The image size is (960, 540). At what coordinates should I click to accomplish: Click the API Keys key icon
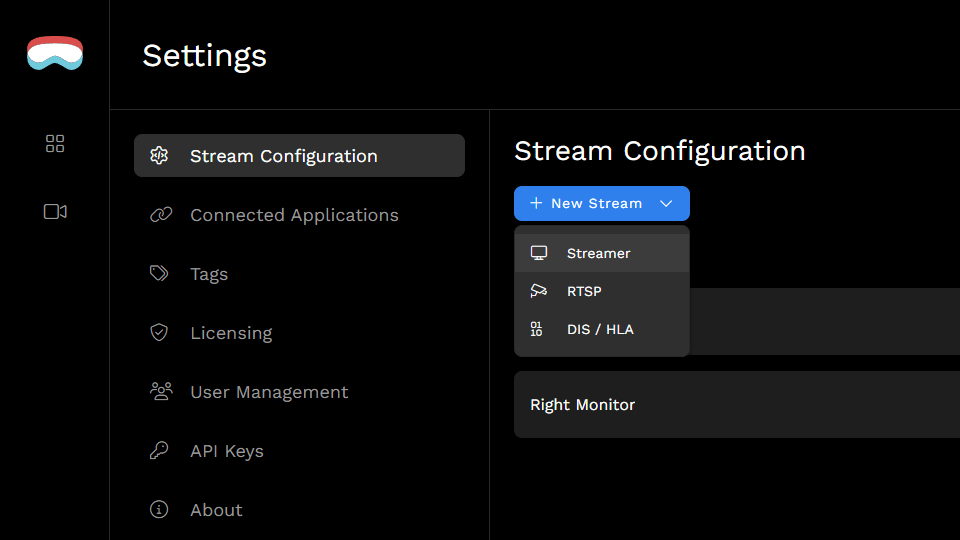159,451
